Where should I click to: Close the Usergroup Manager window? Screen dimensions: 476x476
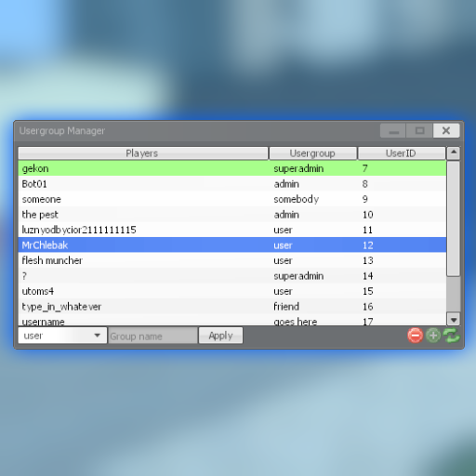click(x=446, y=131)
